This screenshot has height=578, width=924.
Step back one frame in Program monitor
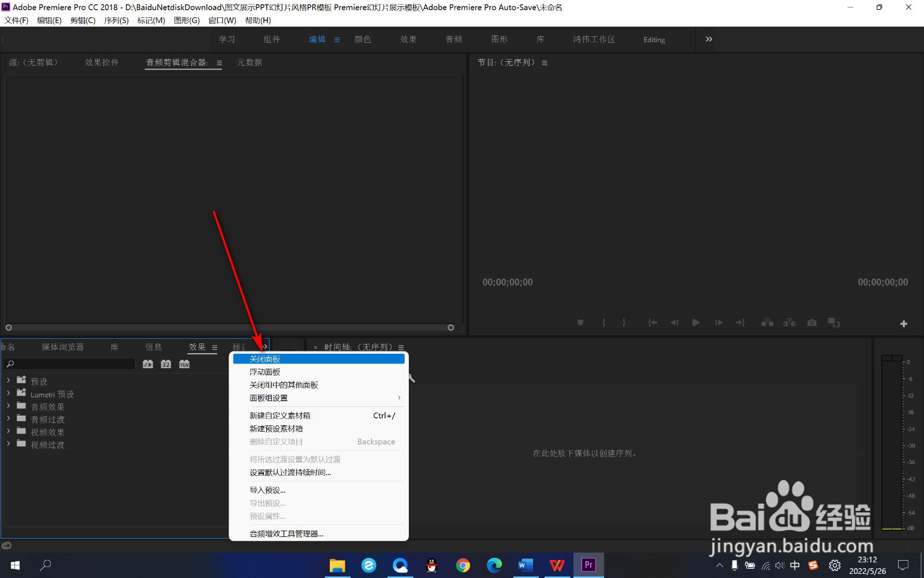click(x=674, y=323)
